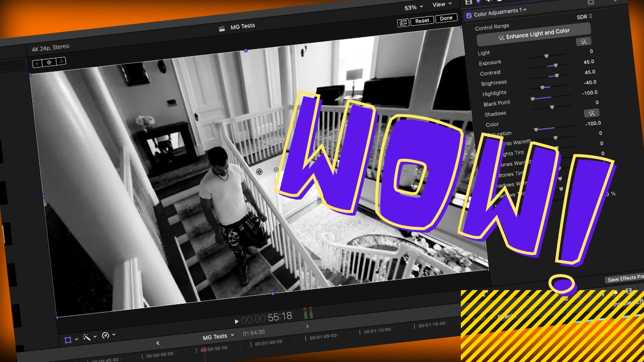
Task: Click the 00:01:00:00 mark on timeline ruler
Action: tap(268, 343)
